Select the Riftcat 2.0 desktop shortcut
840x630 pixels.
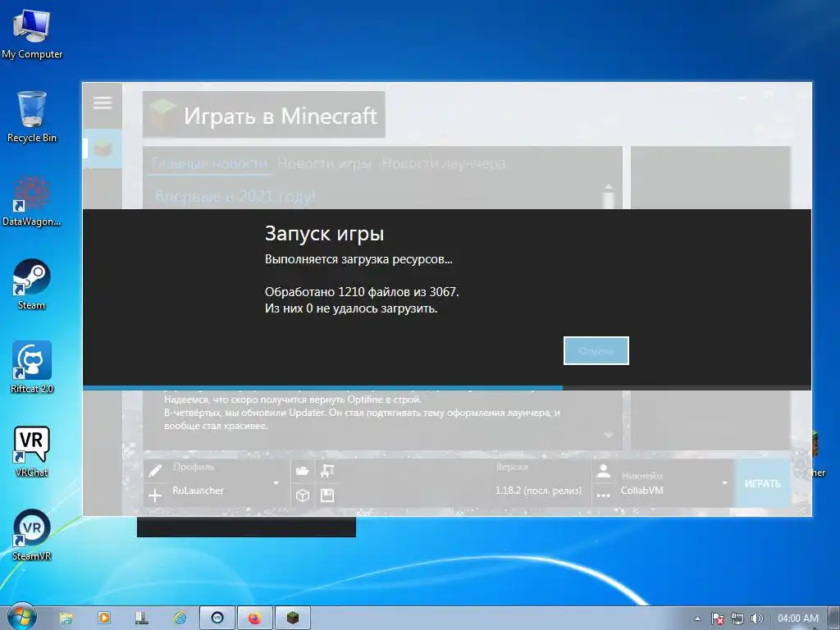click(x=32, y=367)
